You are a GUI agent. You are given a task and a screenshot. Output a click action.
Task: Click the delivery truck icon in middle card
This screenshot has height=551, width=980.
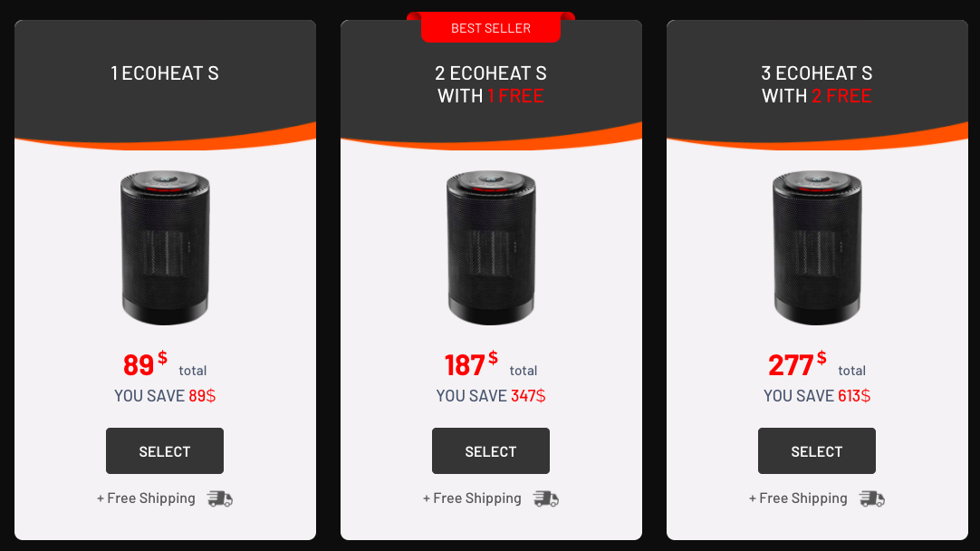(x=546, y=498)
